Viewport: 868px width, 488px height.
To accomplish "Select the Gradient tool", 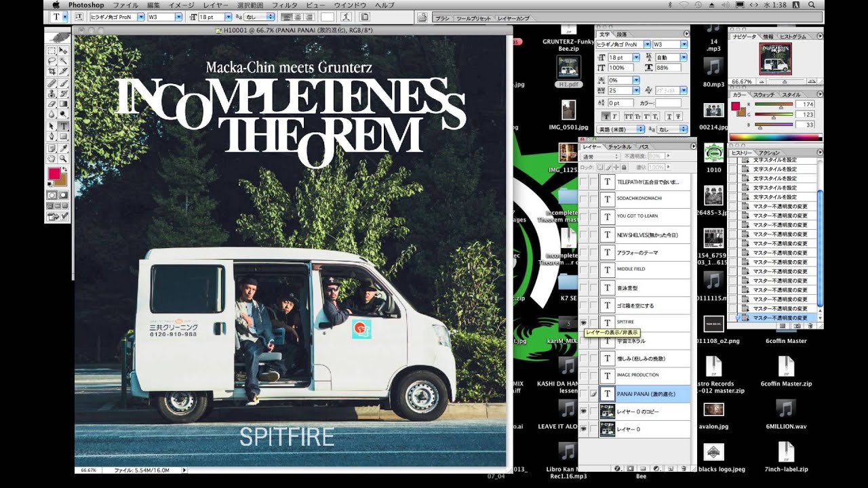I will 63,103.
